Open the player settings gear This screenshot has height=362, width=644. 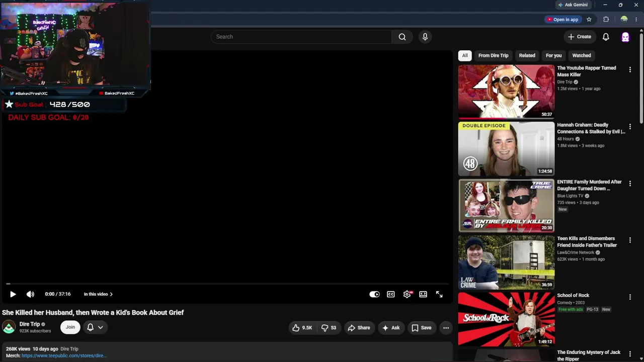point(407,294)
